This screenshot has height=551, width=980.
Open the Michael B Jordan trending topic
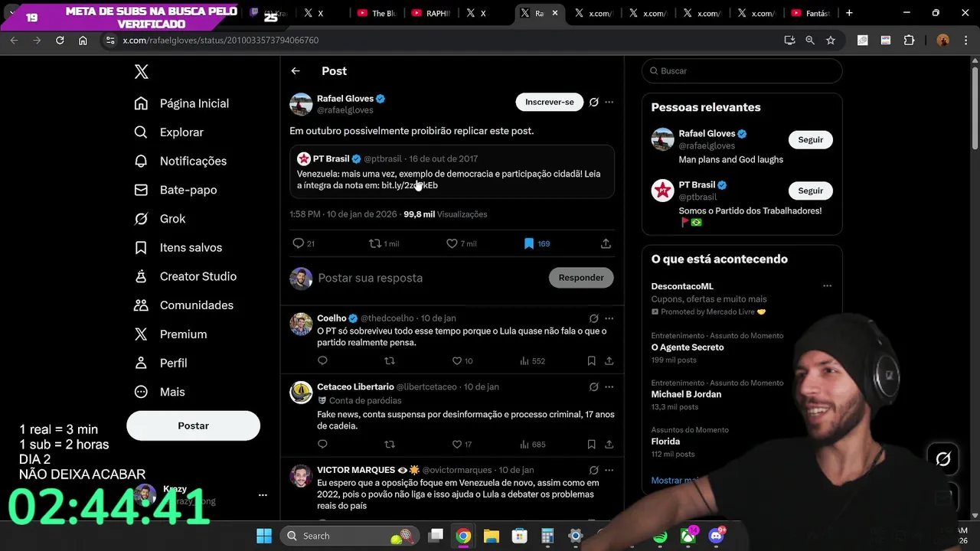pyautogui.click(x=686, y=394)
